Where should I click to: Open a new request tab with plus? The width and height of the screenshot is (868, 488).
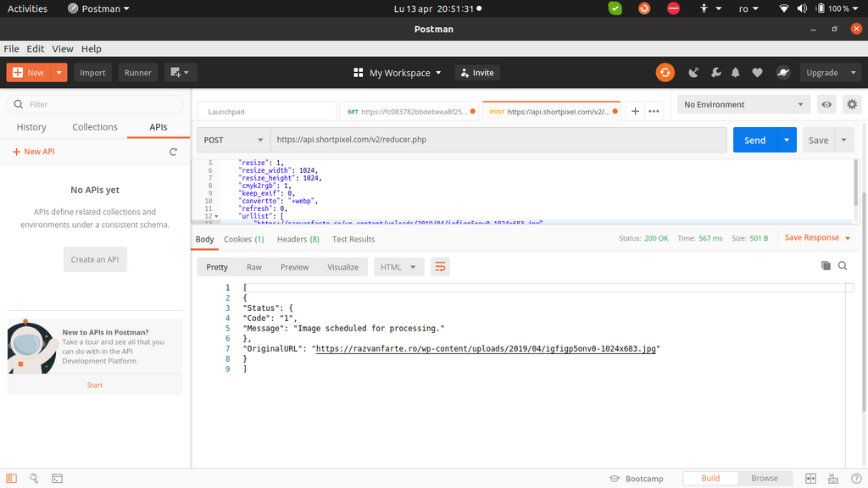pyautogui.click(x=635, y=111)
